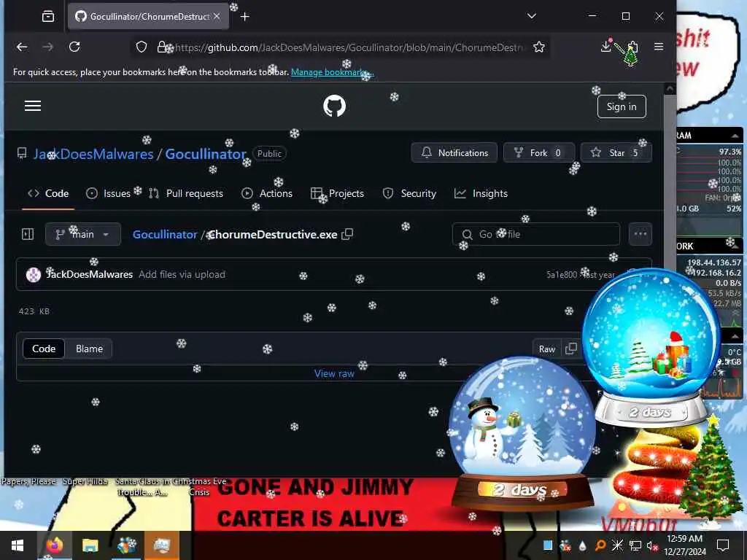The image size is (747, 560).
Task: Select the Blame view toggle
Action: click(x=89, y=349)
